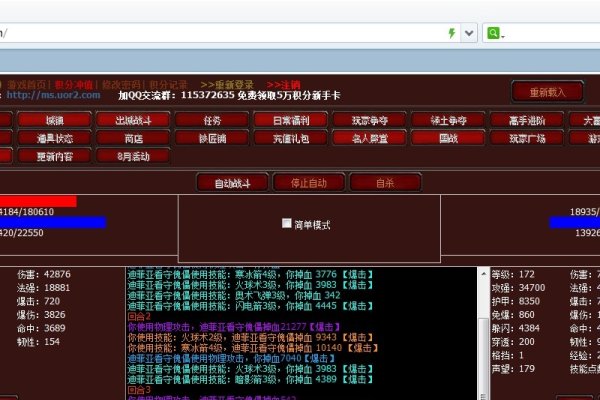
Task: Open the 名人殿堂 hall of fame
Action: (370, 138)
